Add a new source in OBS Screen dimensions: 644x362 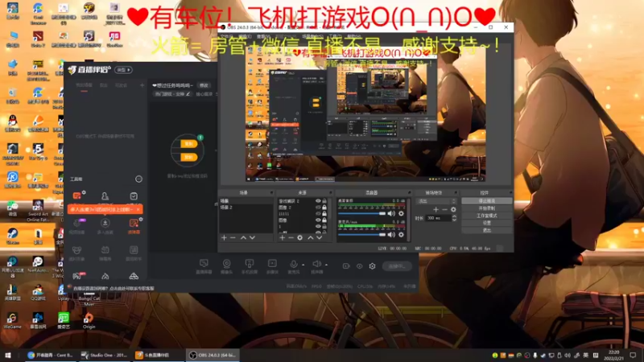tap(283, 237)
